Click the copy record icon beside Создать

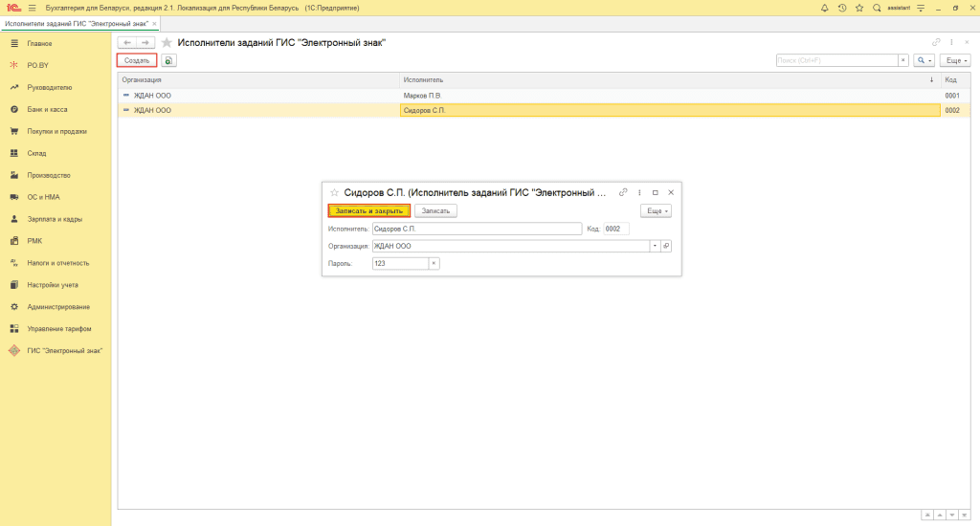point(168,60)
